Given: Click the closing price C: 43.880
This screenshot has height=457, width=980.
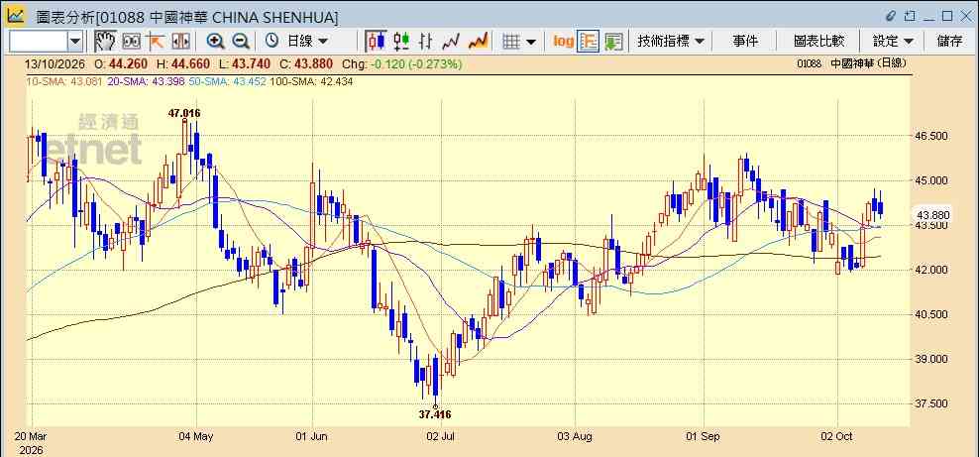Looking at the screenshot, I should pos(307,64).
